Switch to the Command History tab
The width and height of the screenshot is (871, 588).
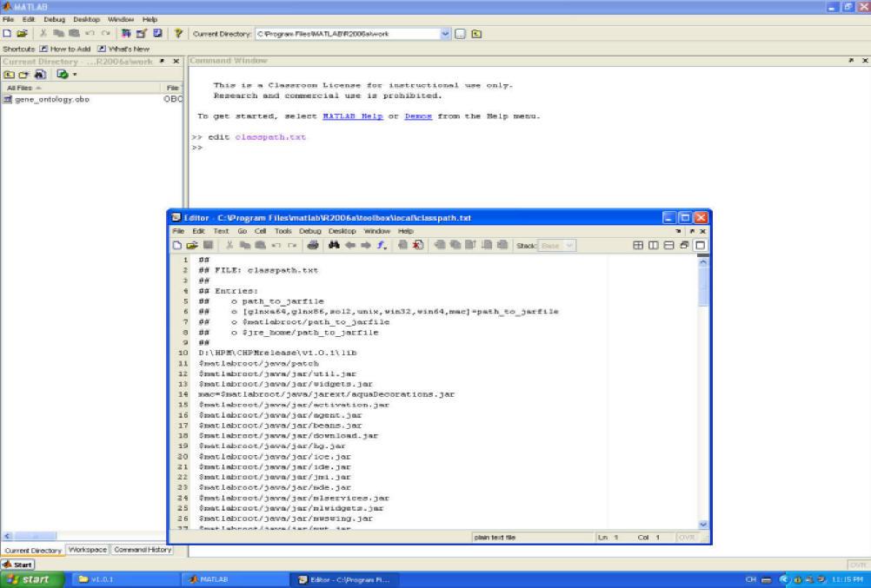(143, 550)
